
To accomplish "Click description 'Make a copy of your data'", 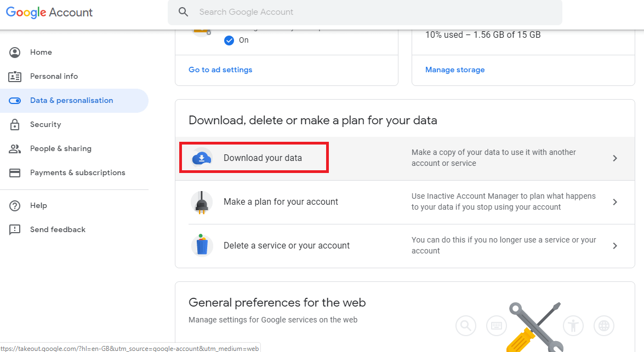I will pos(494,158).
